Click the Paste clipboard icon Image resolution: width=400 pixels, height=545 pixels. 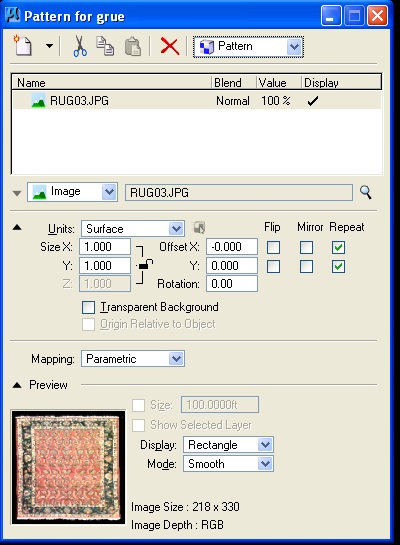pyautogui.click(x=133, y=46)
